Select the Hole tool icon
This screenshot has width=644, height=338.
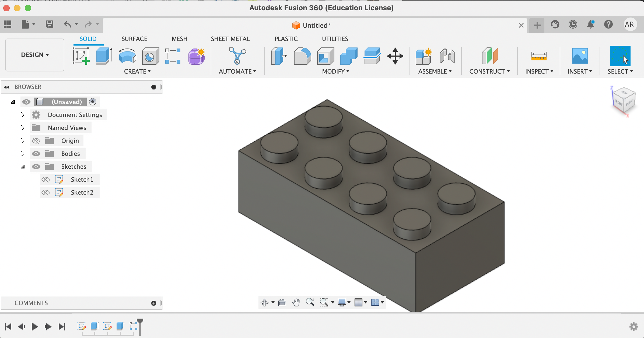150,56
